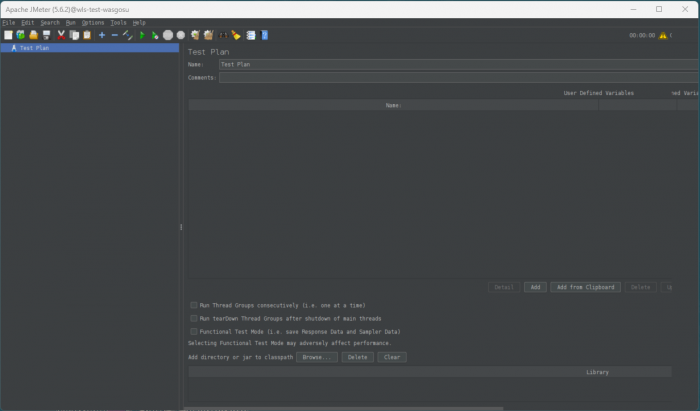This screenshot has height=411, width=700.
Task: Collapse all nodes with minus icon
Action: (115, 35)
